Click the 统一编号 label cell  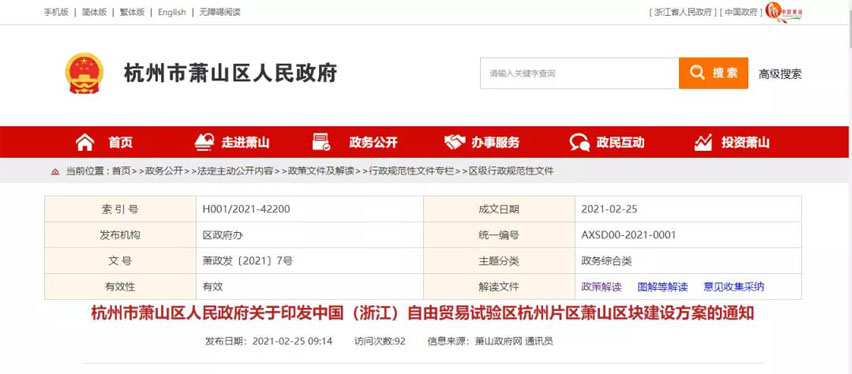[x=499, y=235]
